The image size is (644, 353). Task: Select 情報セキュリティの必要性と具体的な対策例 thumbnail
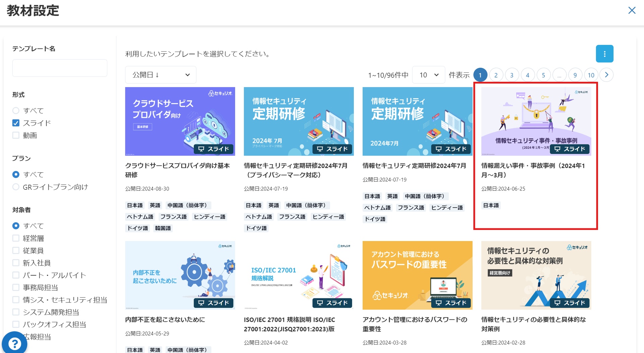(x=536, y=275)
